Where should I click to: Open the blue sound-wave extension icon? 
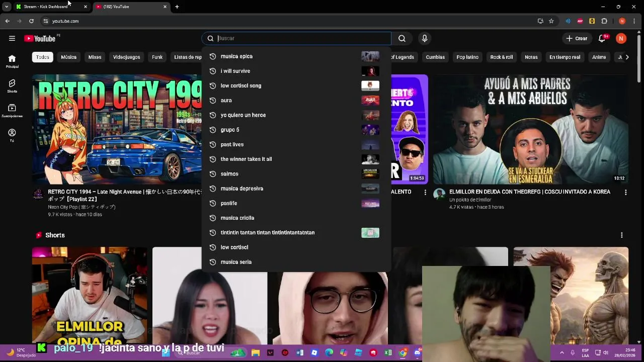pyautogui.click(x=568, y=21)
